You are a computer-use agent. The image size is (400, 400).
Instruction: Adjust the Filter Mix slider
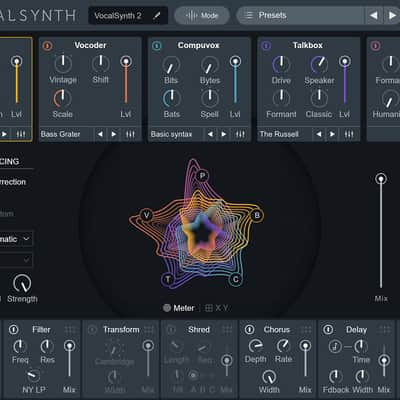coord(69,359)
